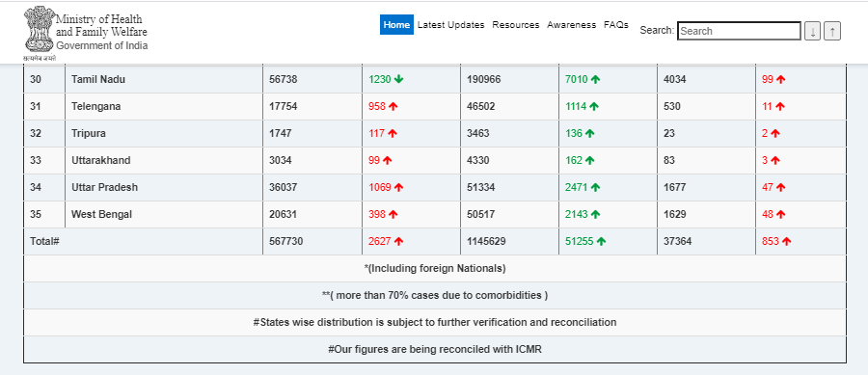Click green down arrow beside Tamil Nadu 1230
868x375 pixels.
pos(398,79)
